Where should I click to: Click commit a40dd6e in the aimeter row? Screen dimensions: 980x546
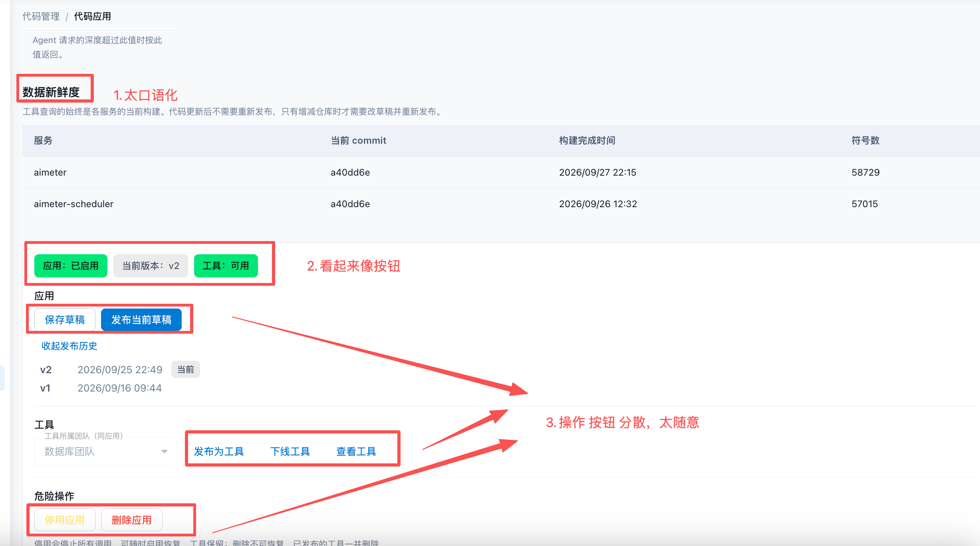coord(350,172)
